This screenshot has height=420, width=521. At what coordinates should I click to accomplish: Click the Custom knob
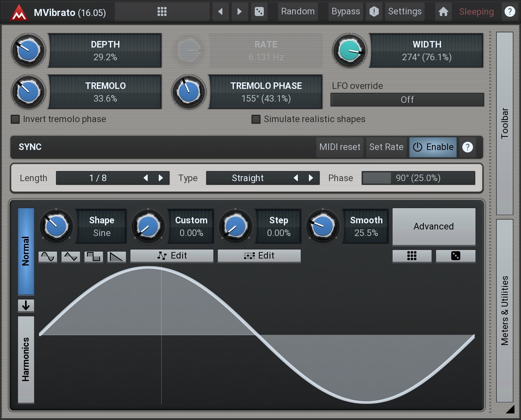pos(148,226)
